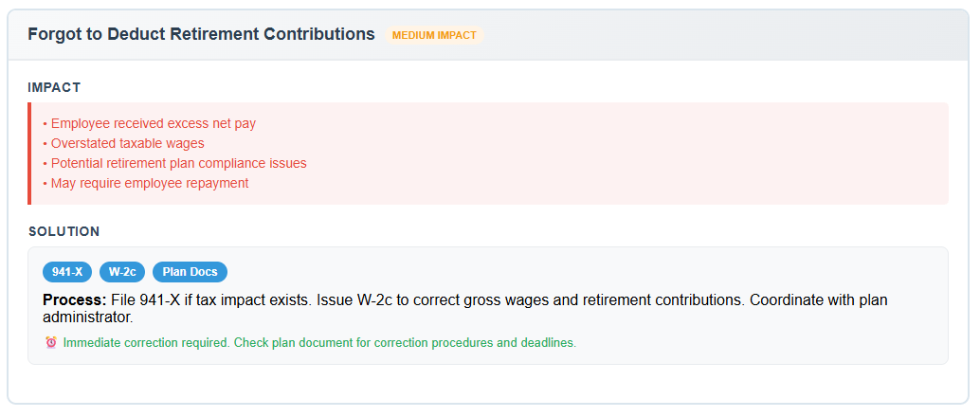Click the bold Process label
The height and width of the screenshot is (417, 980).
(75, 300)
